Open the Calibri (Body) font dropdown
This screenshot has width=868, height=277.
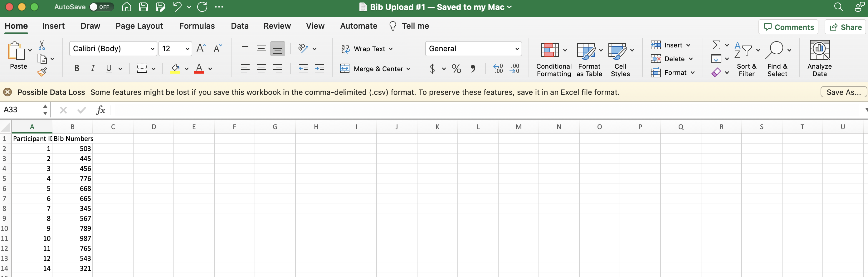tap(152, 49)
